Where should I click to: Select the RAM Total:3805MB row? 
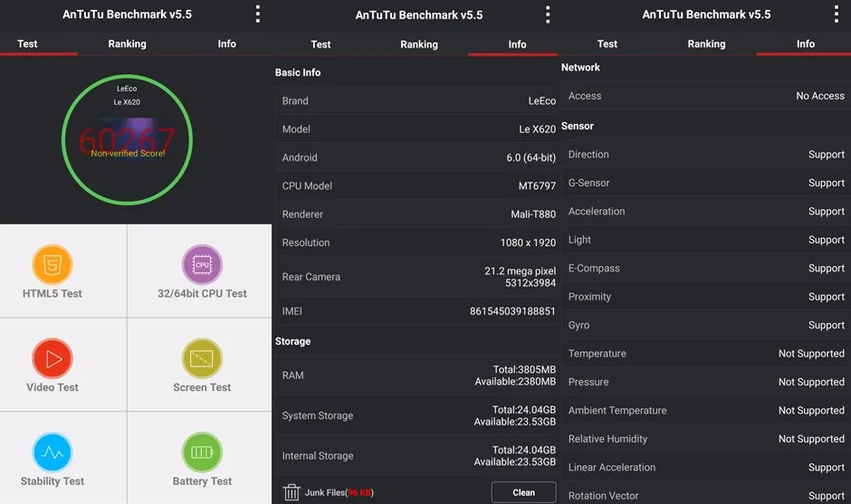coord(416,376)
